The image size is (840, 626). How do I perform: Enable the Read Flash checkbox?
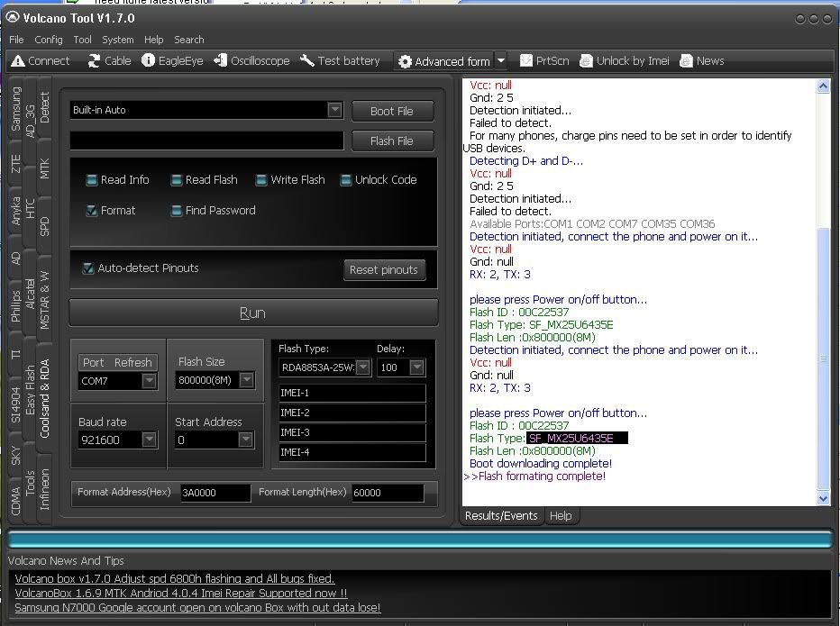176,180
